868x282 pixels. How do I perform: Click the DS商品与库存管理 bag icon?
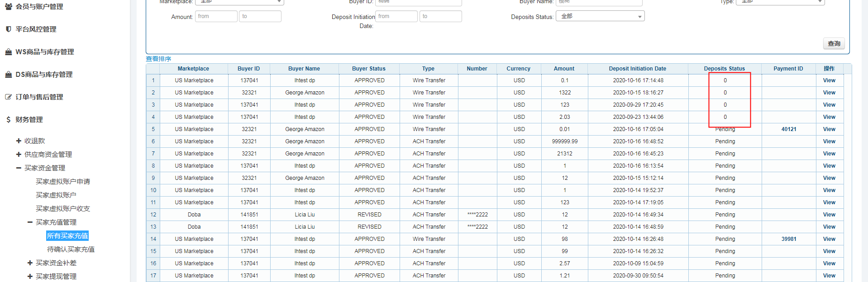click(8, 75)
